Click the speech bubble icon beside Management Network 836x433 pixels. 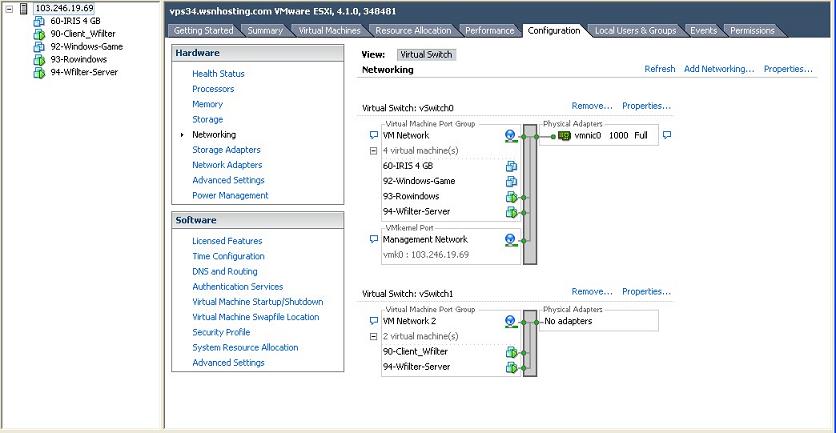[x=374, y=239]
